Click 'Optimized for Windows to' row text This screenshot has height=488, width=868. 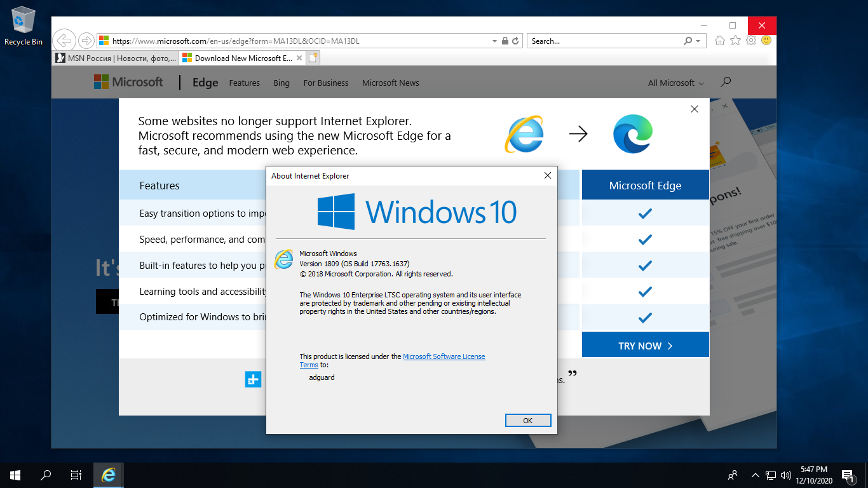point(203,317)
